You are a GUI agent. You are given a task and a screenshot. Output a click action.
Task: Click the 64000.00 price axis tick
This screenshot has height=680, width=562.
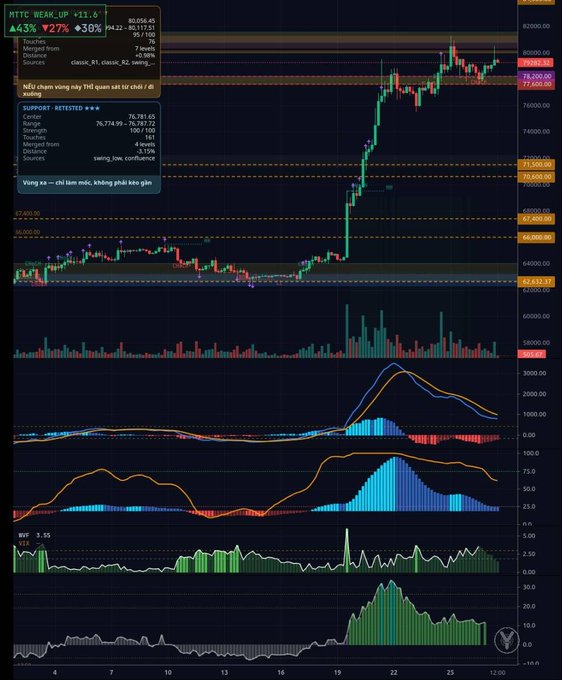point(536,264)
